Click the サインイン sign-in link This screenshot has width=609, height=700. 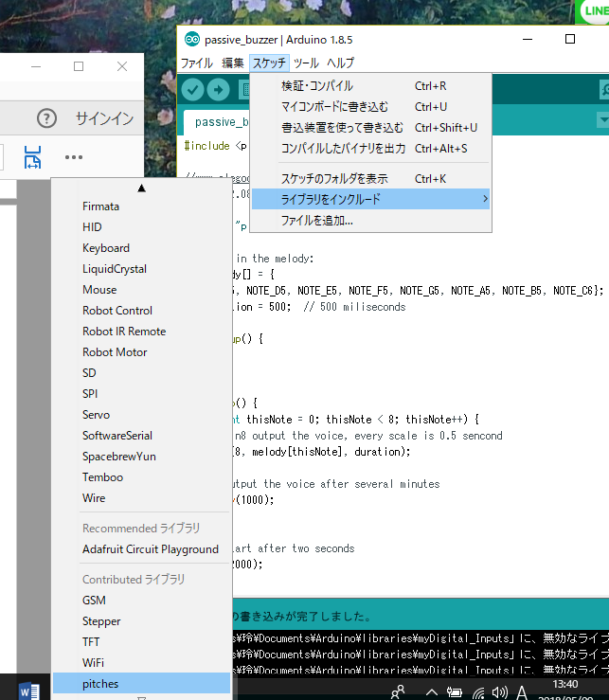[104, 118]
